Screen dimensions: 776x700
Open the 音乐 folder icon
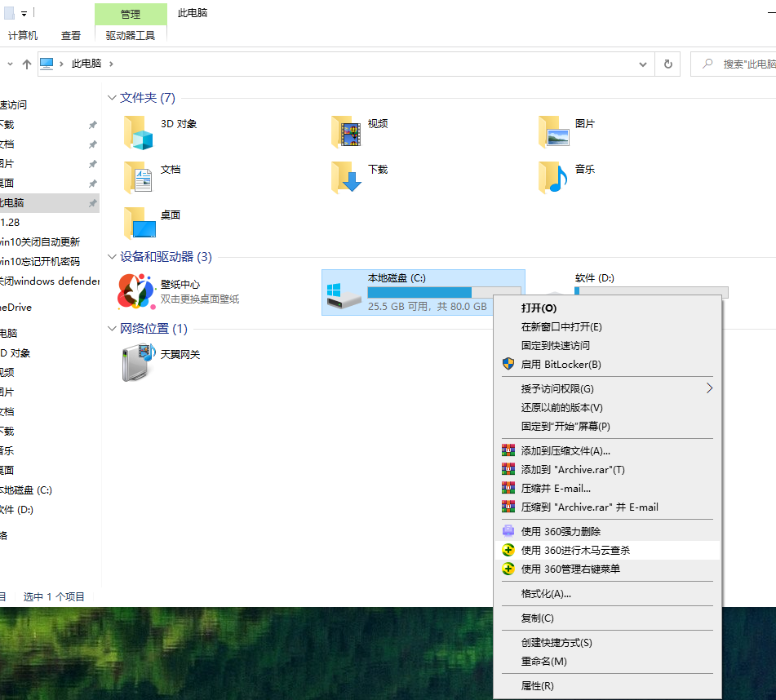553,178
